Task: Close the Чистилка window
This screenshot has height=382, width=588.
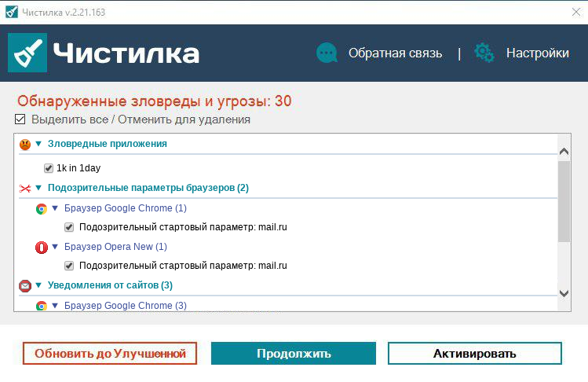Action: (x=576, y=12)
